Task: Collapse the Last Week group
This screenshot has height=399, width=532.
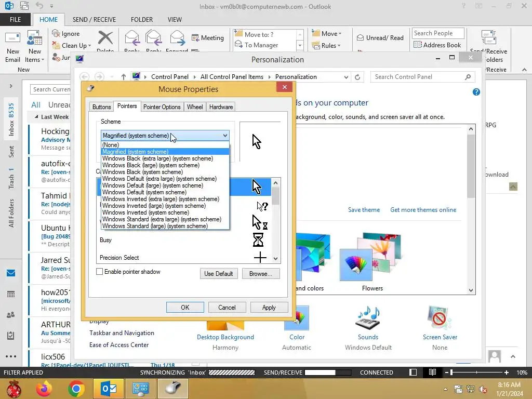Action: 36,117
